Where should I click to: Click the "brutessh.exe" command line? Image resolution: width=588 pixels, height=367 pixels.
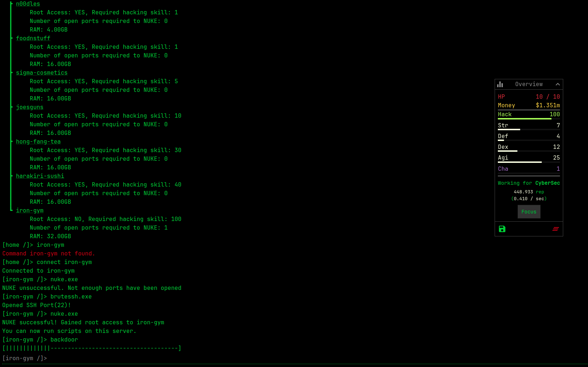tap(47, 297)
